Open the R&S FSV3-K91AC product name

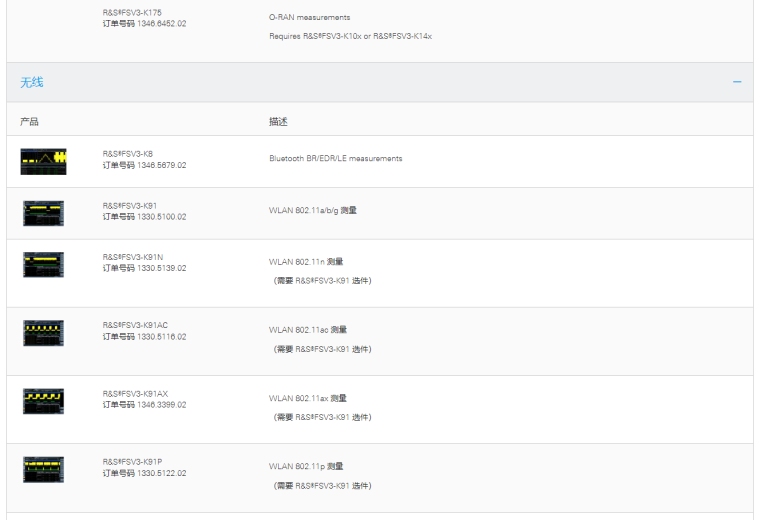point(135,325)
